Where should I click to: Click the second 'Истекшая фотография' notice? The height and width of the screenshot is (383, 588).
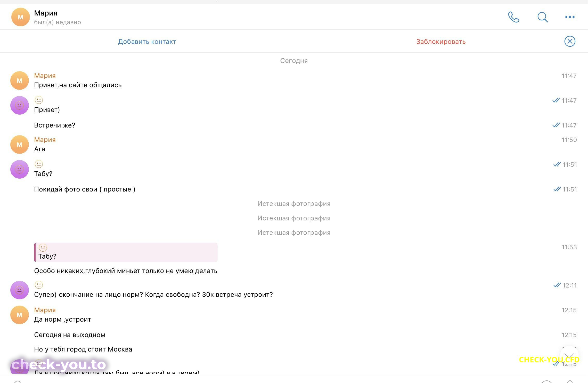tap(294, 218)
